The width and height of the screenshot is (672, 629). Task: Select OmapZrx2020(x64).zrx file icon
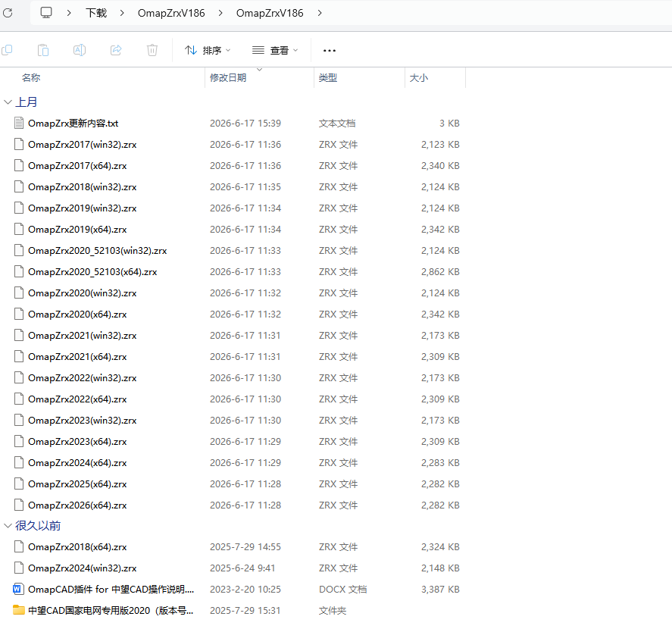[18, 314]
